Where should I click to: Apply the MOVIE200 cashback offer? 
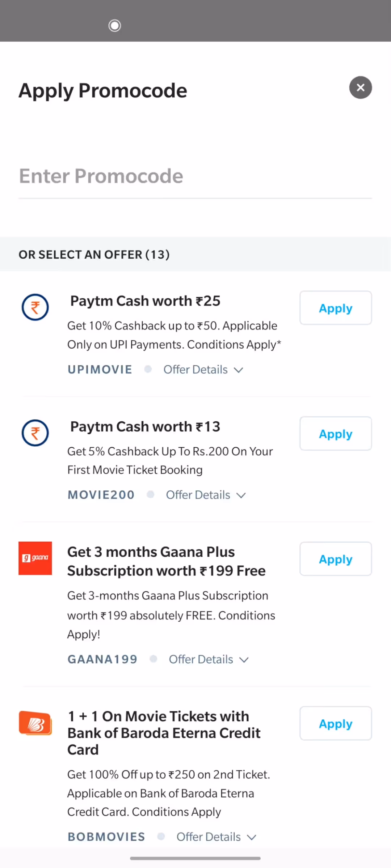[336, 433]
